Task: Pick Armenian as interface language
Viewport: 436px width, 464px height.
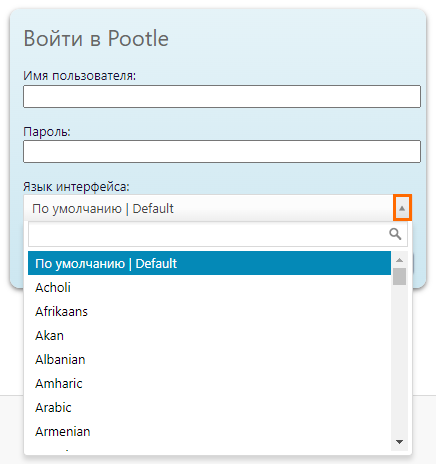Action: [209, 431]
